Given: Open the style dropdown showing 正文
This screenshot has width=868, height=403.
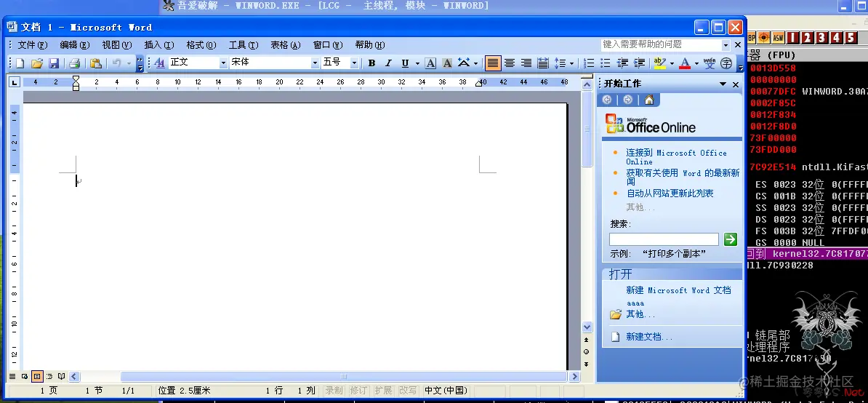Looking at the screenshot, I should pos(223,63).
